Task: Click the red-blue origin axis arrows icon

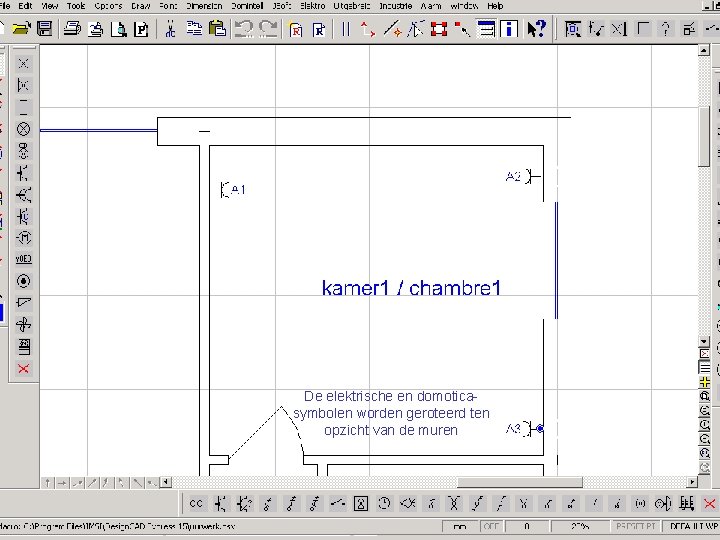Action: 368,29
